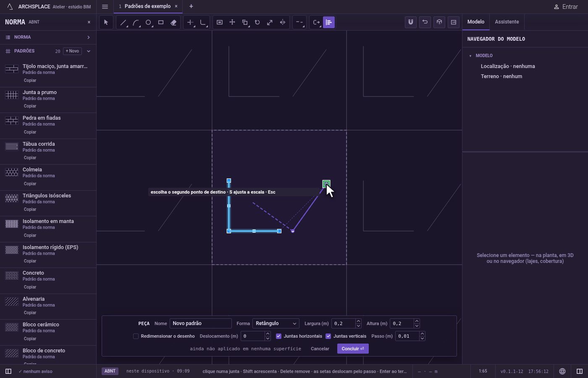Use the Eraser tool
This screenshot has height=378, width=588.
pos(173,22)
